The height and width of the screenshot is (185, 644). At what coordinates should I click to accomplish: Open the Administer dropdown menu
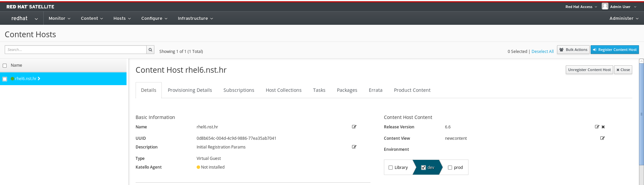(624, 18)
